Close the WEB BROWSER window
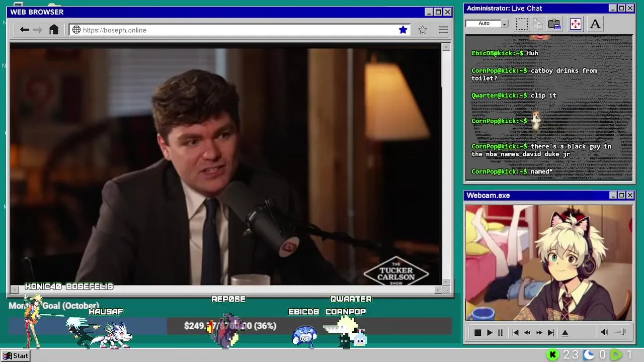This screenshot has width=644, height=362. pos(447,12)
